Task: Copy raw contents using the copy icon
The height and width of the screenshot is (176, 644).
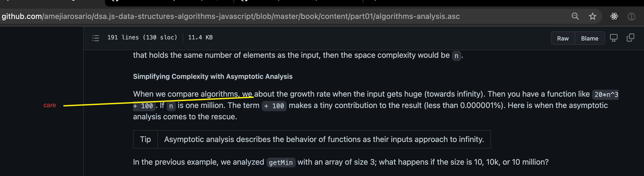Action: (630, 38)
